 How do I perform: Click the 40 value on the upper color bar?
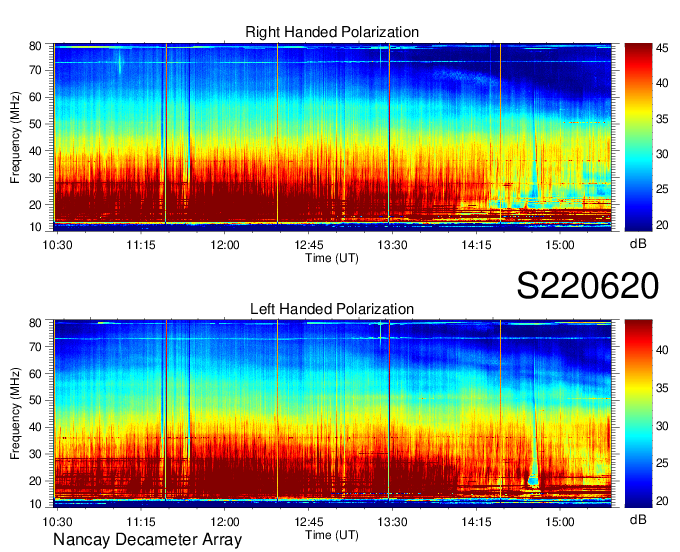[x=662, y=83]
